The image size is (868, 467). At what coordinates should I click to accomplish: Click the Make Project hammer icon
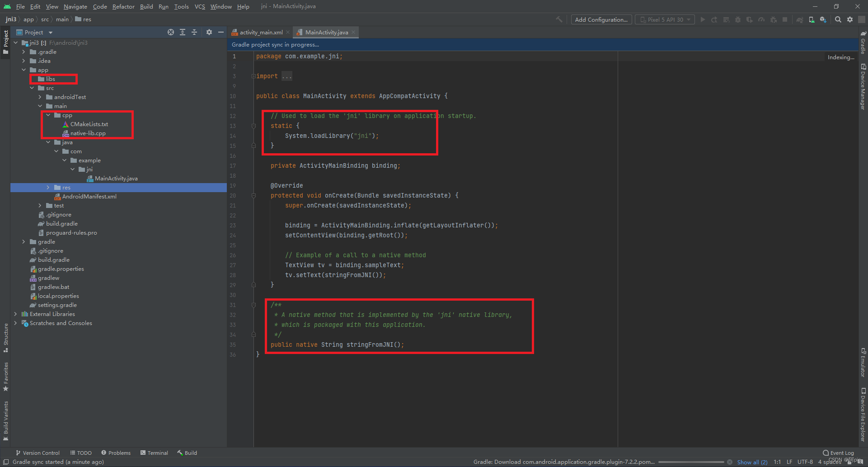tap(559, 19)
